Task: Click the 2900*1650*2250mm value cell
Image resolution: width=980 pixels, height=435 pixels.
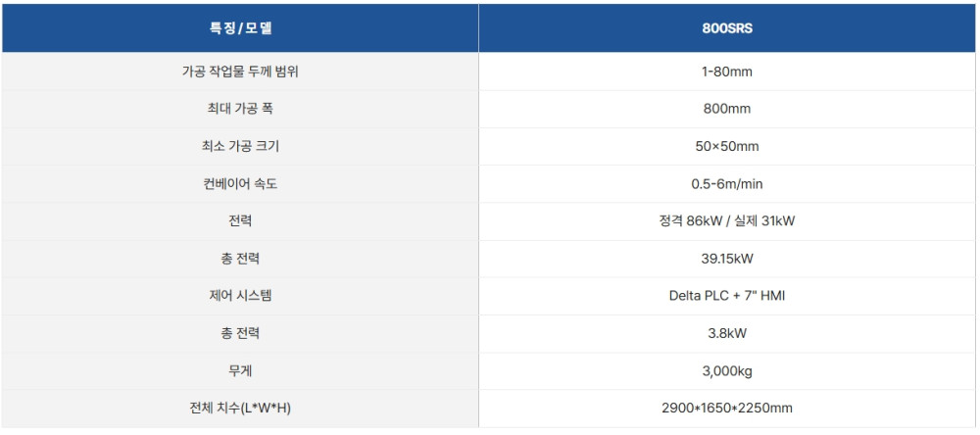Action: (727, 408)
